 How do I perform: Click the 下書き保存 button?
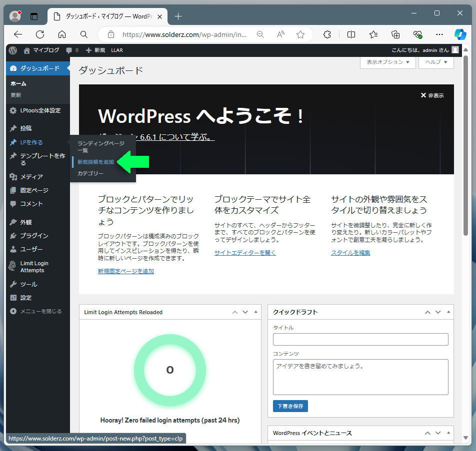[x=290, y=406]
